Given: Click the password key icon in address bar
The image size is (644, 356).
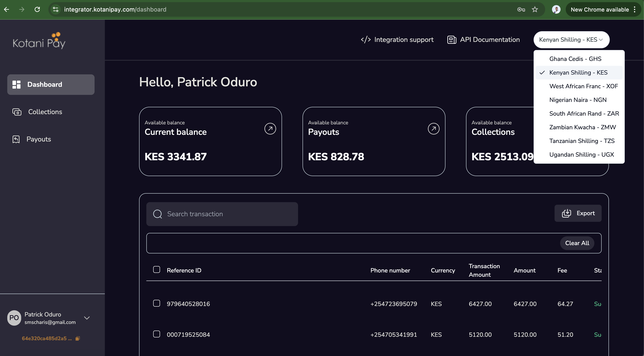Looking at the screenshot, I should [x=521, y=9].
